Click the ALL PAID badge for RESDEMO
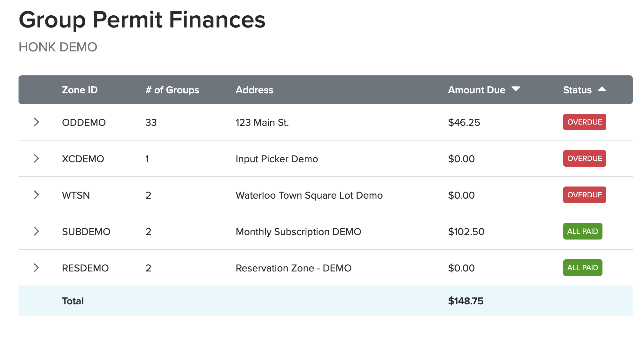Viewport: 644px width, 343px height. tap(582, 268)
